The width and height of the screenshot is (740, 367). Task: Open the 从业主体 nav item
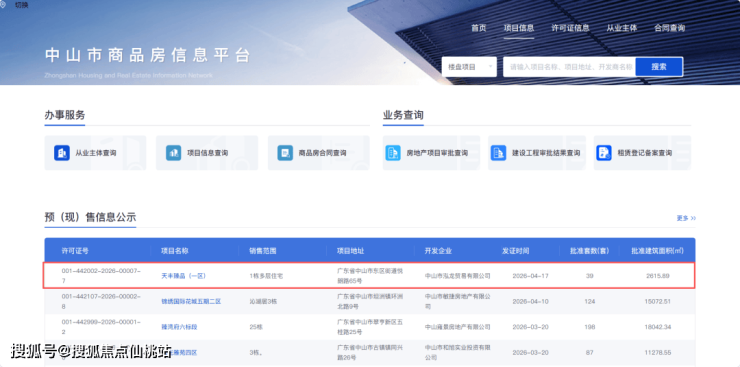pos(622,28)
